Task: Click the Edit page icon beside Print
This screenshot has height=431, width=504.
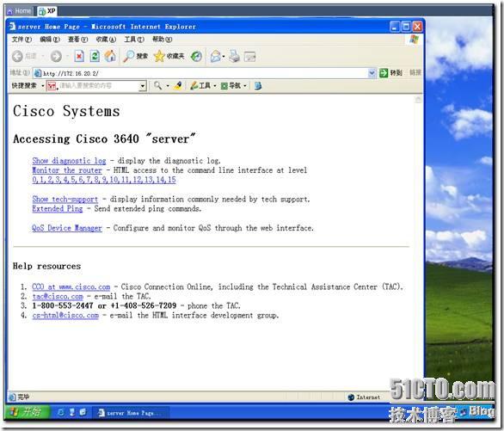Action: tap(249, 57)
